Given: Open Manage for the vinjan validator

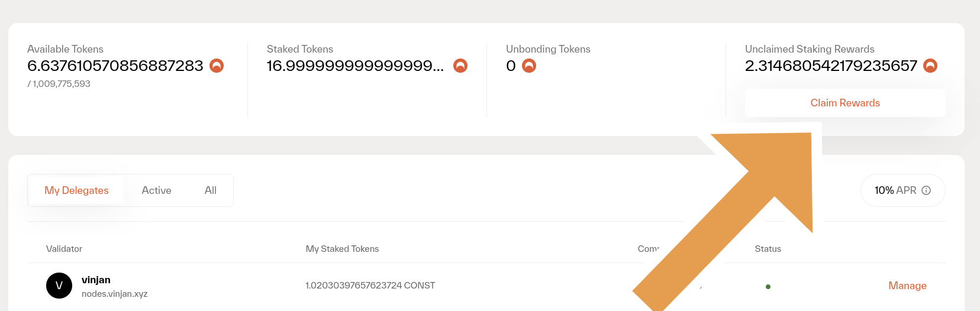Looking at the screenshot, I should (x=907, y=286).
